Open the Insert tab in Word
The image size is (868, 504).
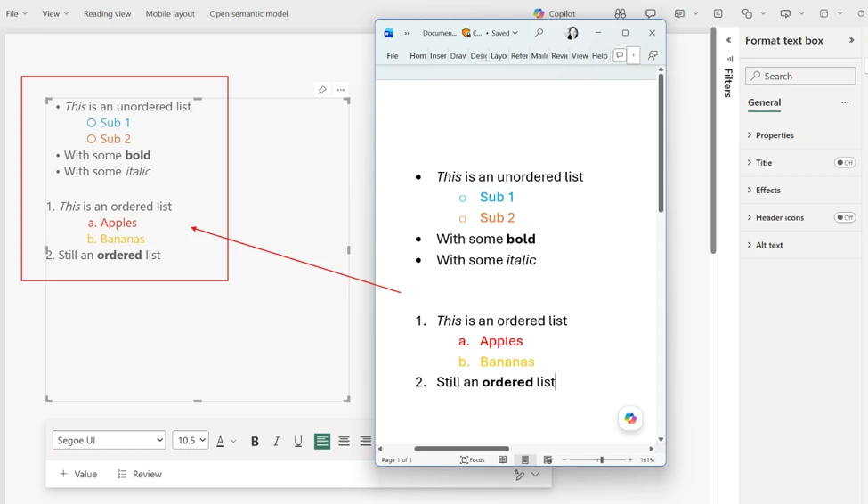pos(438,55)
